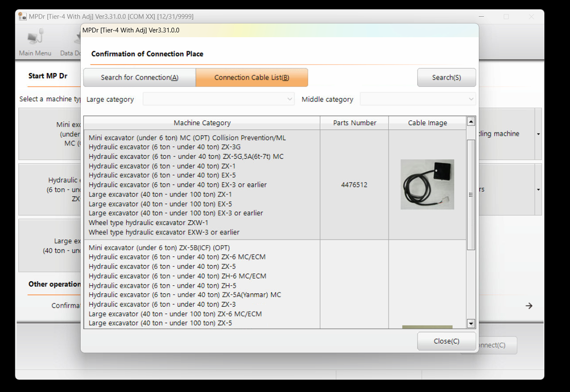Click the Close(C) button
The width and height of the screenshot is (570, 392).
click(x=446, y=341)
